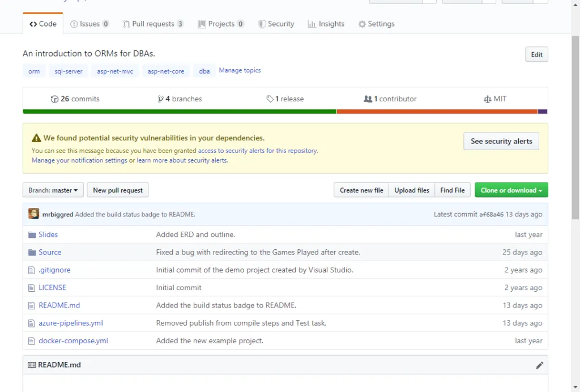Click Manage topics link
580x392 pixels.
point(240,70)
